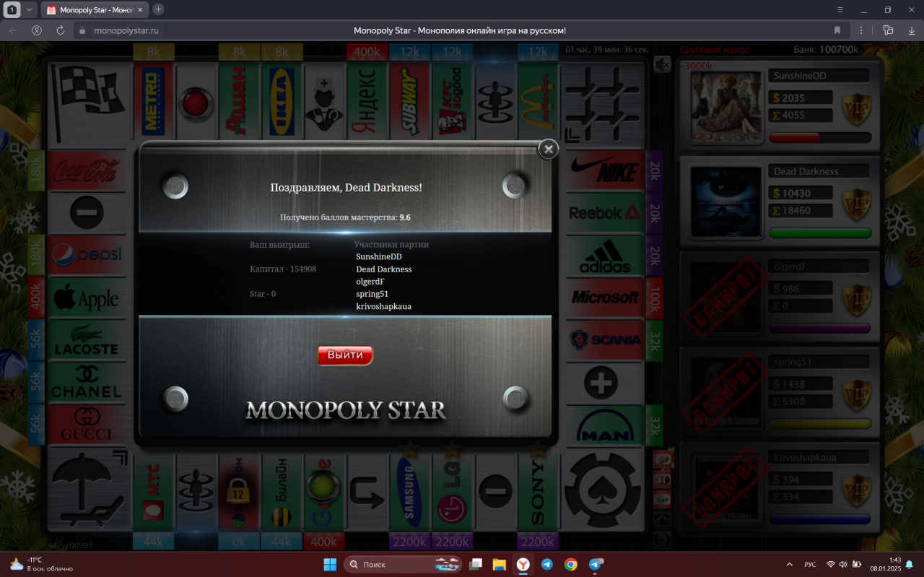Select Dead Darkness in participants list
Image resolution: width=924 pixels, height=577 pixels.
(383, 269)
